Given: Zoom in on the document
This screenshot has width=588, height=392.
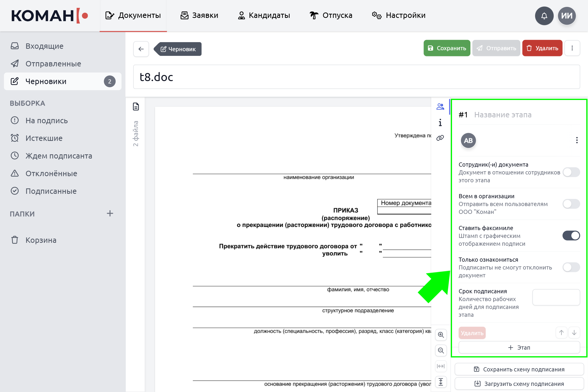Looking at the screenshot, I should [441, 335].
